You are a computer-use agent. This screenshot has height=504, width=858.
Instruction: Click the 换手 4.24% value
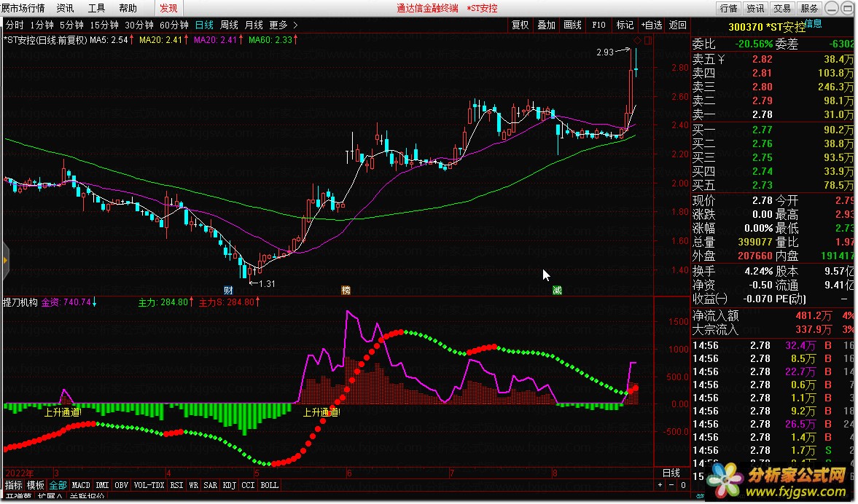[758, 271]
